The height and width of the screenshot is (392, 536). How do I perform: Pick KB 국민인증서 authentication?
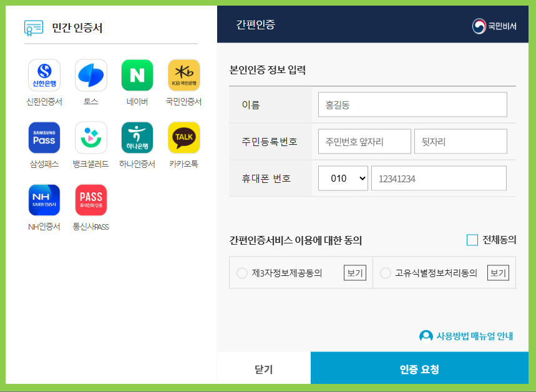184,74
